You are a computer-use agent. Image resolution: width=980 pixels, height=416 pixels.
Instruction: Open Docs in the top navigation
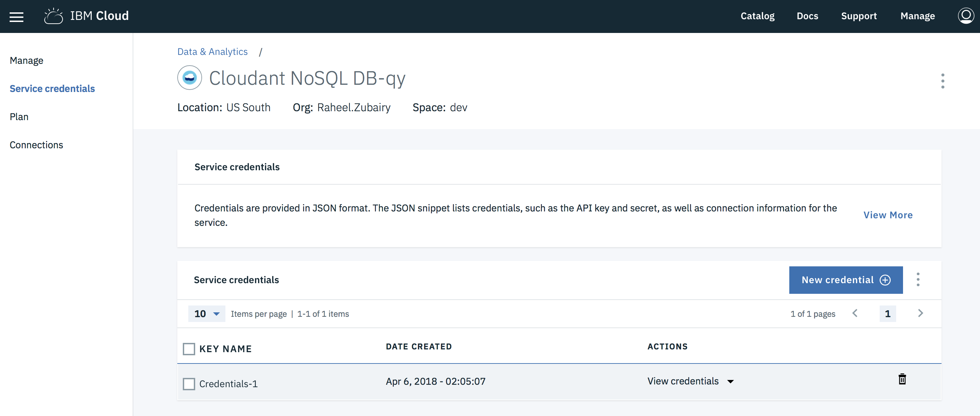tap(807, 16)
